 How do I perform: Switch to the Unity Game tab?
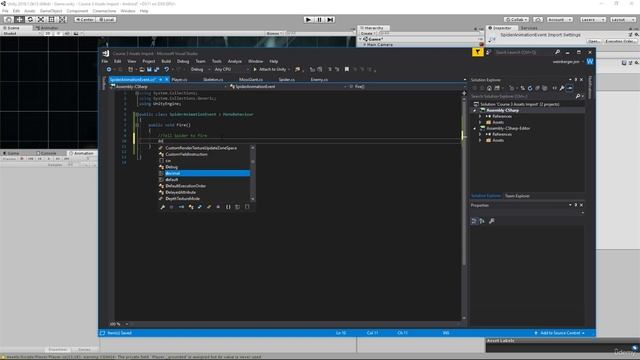coord(11,153)
